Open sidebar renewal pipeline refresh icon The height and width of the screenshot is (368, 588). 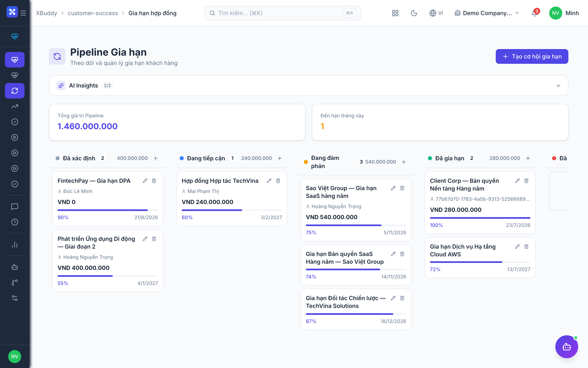click(14, 91)
